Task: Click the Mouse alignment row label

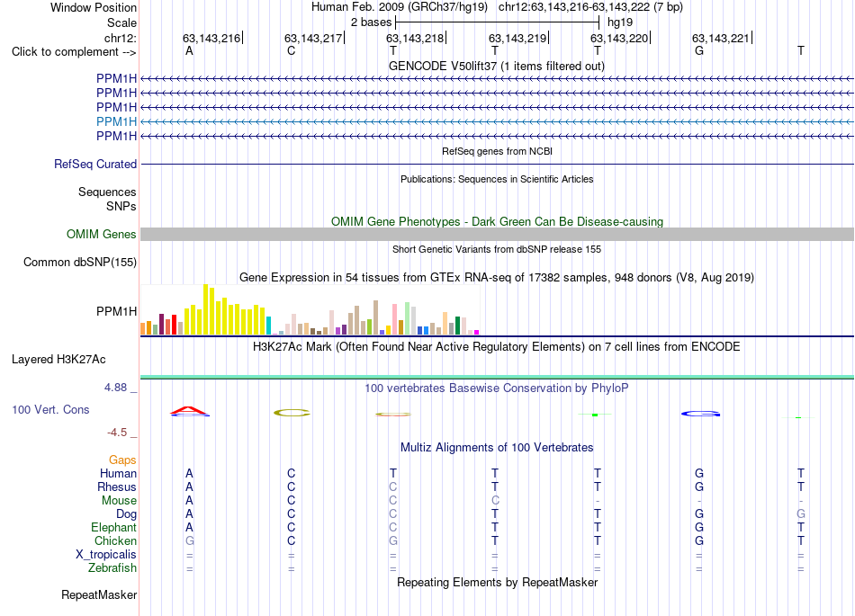Action: [x=119, y=501]
